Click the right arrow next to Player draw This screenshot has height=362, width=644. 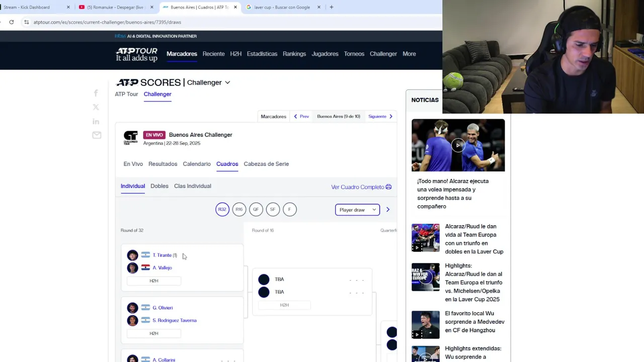(x=388, y=210)
